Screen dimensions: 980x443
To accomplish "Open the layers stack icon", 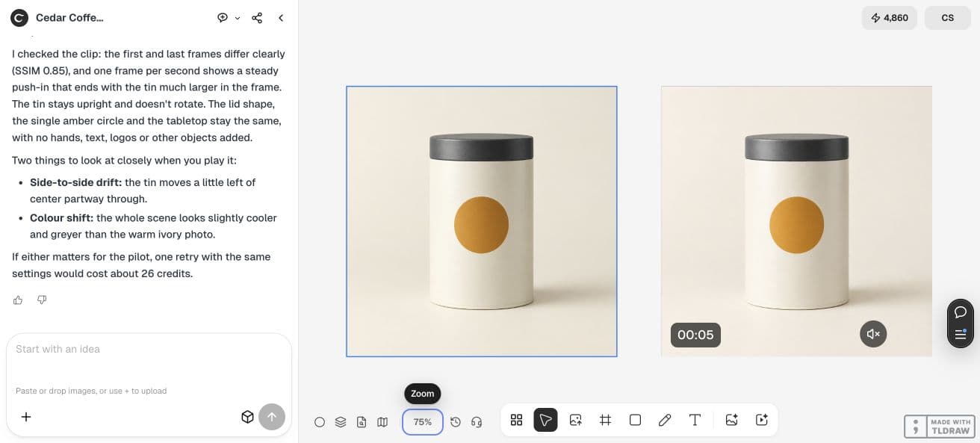I will tap(341, 422).
